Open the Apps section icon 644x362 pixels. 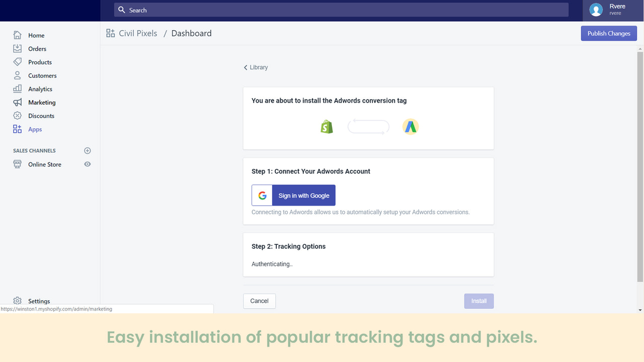pyautogui.click(x=17, y=129)
